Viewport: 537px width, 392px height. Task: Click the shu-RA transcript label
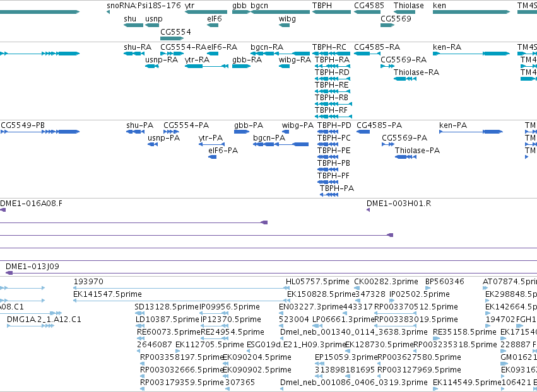point(138,47)
